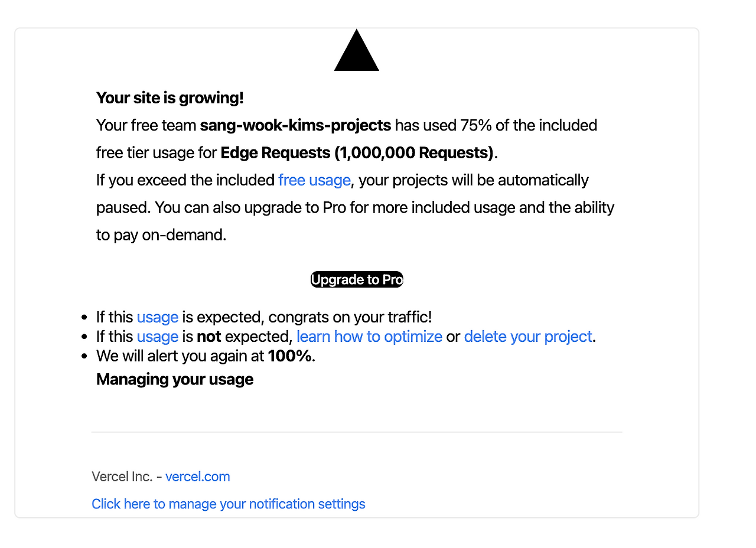Select the team name sang-wook-kims-projects
Image resolution: width=756 pixels, height=548 pixels.
(295, 126)
